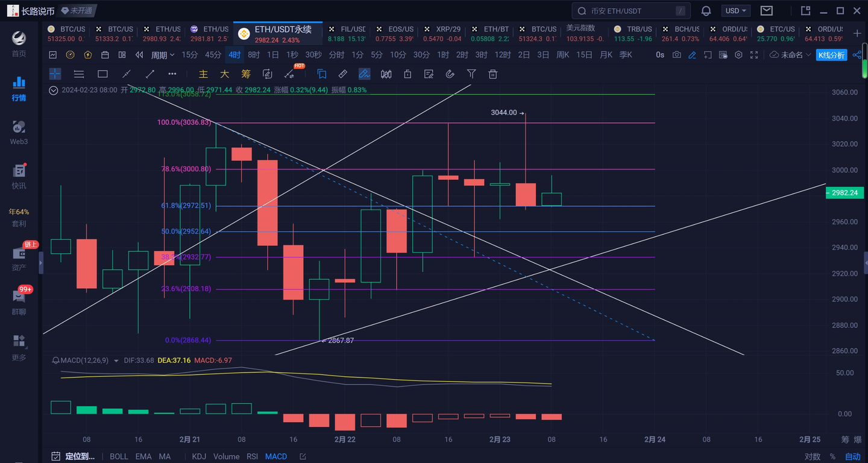
Task: Enter fullscreen chart mode
Action: [753, 55]
